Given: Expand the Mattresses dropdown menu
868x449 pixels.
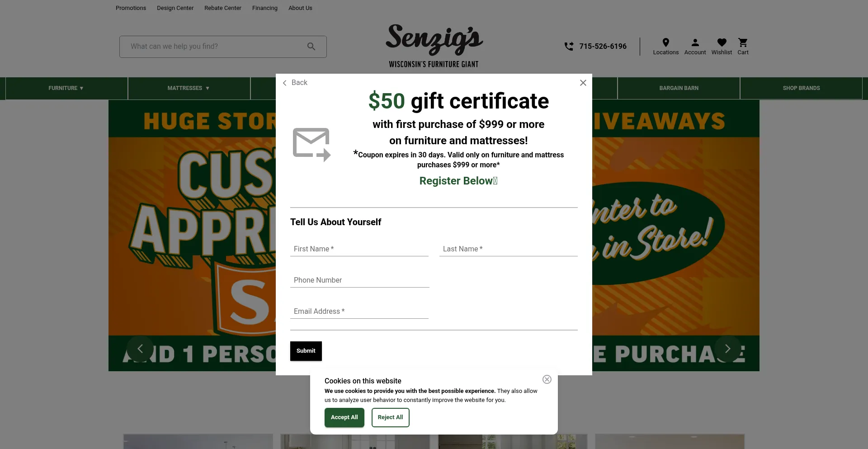Looking at the screenshot, I should (x=189, y=88).
